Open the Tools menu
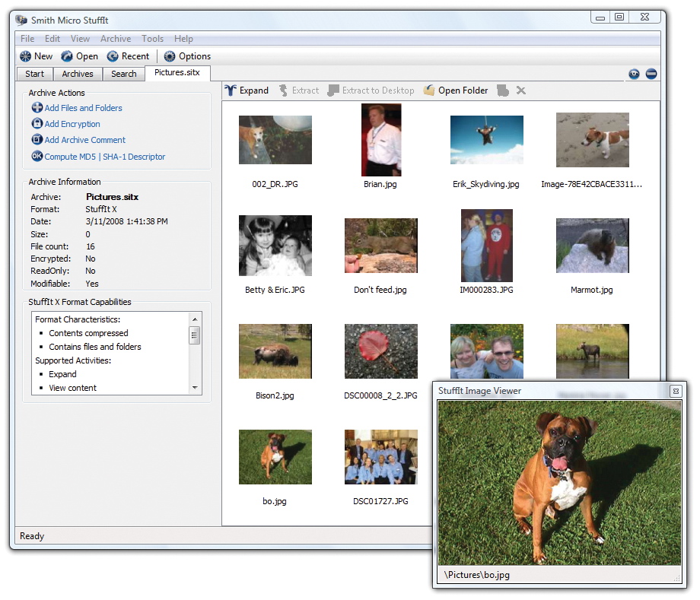The width and height of the screenshot is (700, 600). click(x=153, y=39)
